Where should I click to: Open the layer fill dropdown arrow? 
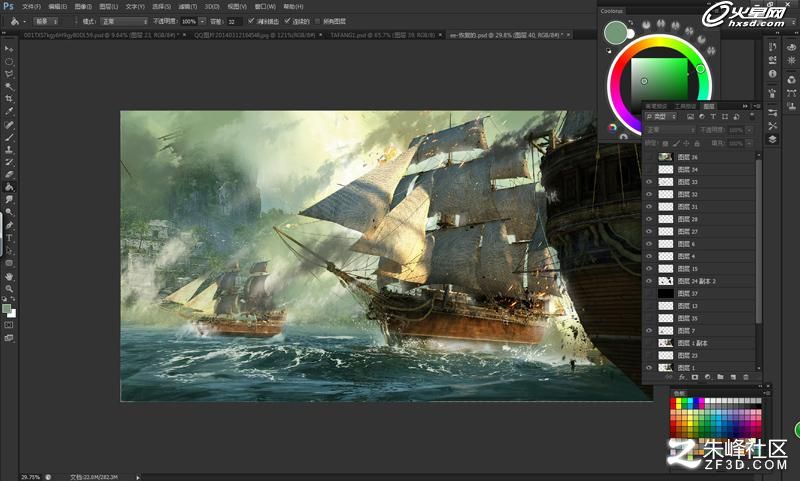(749, 143)
